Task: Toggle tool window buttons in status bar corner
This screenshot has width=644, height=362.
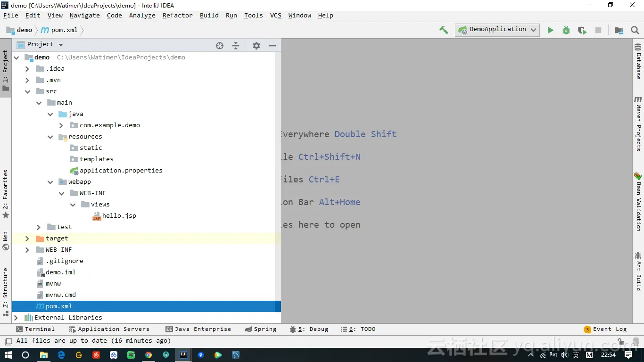Action: (x=8, y=341)
